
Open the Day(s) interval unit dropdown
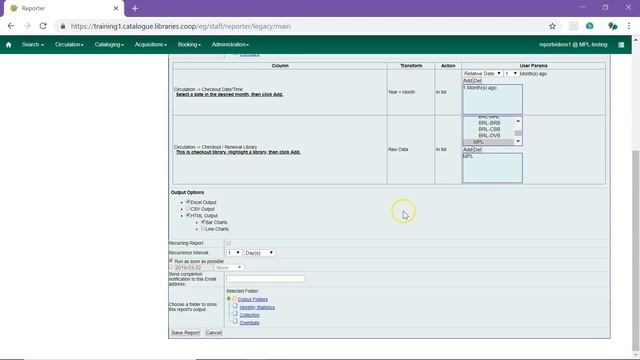point(259,253)
